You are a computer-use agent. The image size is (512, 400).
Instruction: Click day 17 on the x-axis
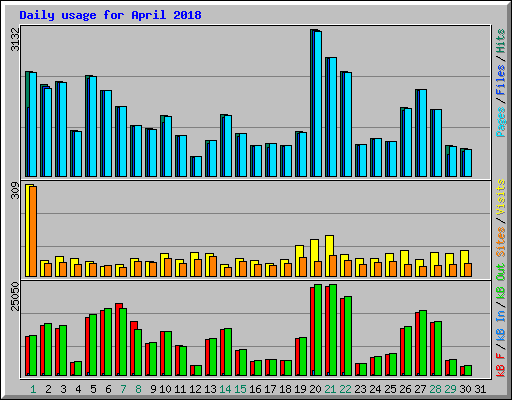270,389
